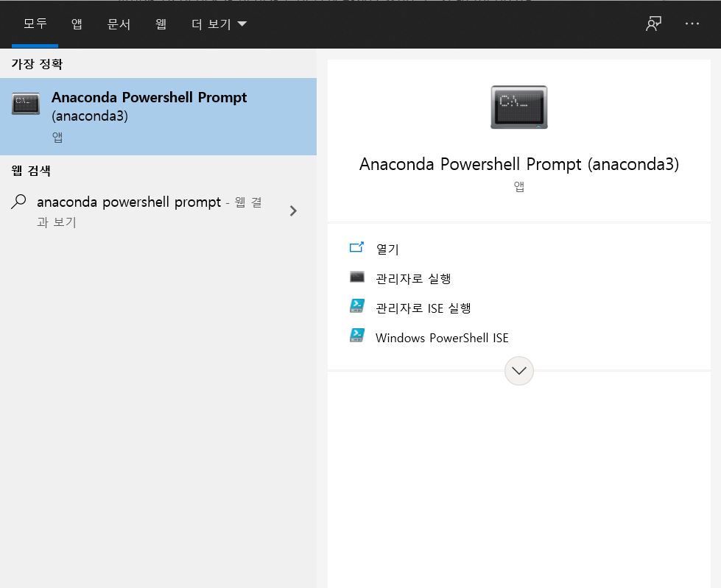Screen dimensions: 721x588
Task: Select the 웹 tab
Action: 161,24
